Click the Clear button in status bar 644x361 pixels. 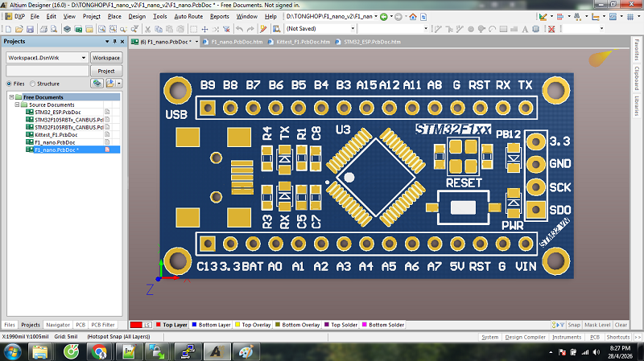point(621,325)
